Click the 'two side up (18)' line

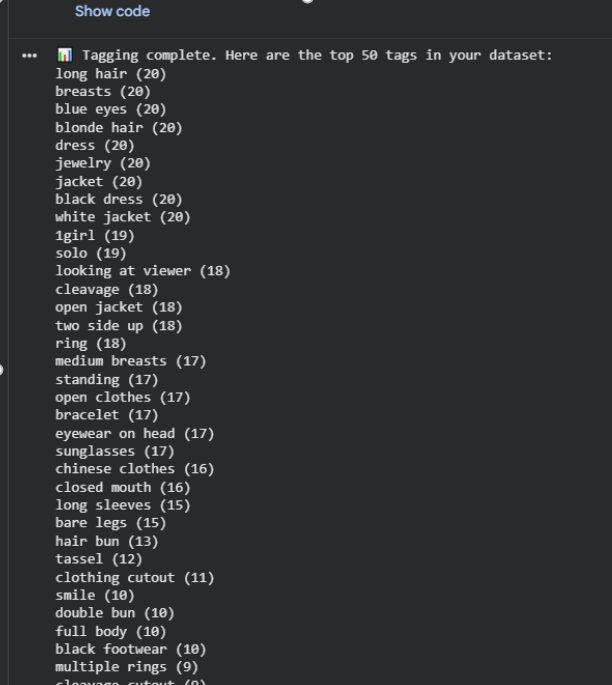pyautogui.click(x=118, y=325)
